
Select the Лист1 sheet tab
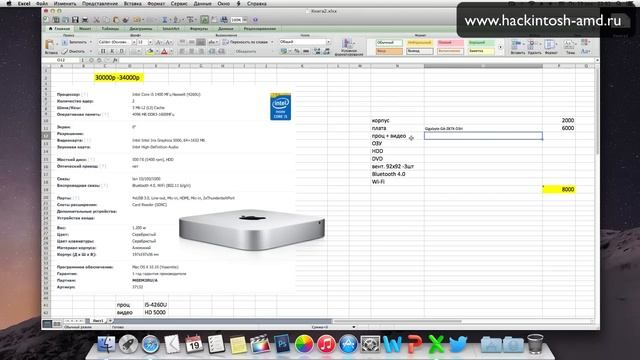click(98, 321)
